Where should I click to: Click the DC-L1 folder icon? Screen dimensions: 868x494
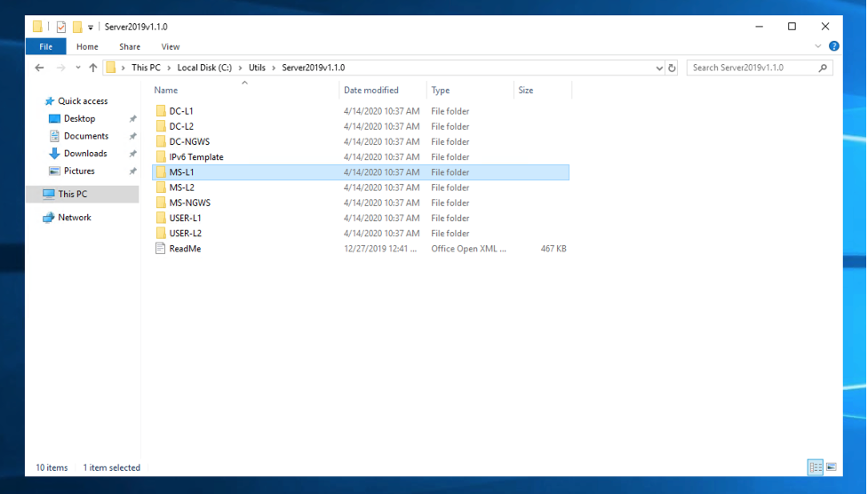click(161, 111)
